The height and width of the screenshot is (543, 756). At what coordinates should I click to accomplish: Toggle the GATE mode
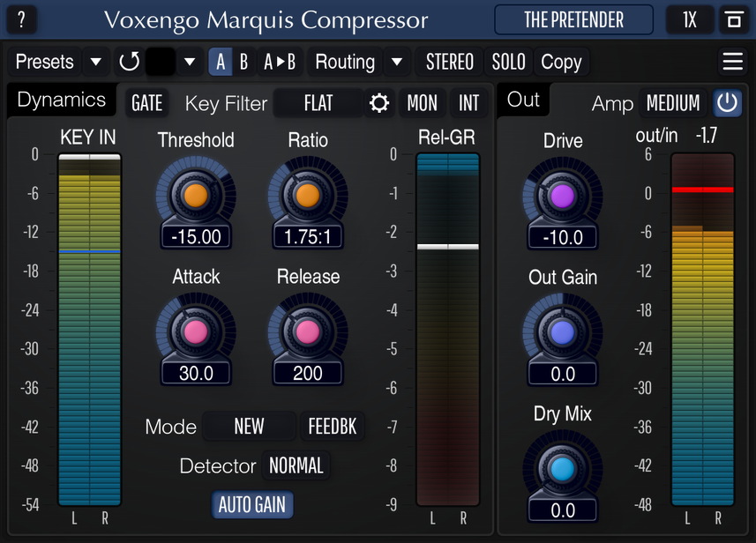(x=146, y=103)
